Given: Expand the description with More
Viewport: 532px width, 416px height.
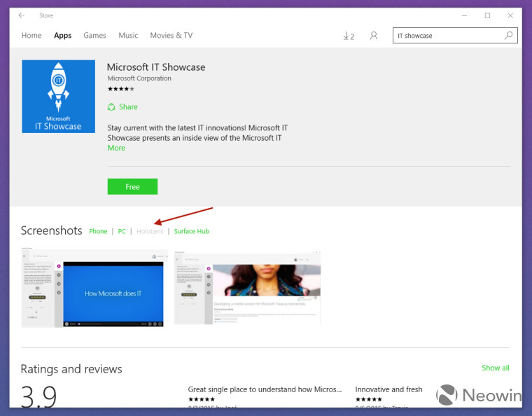Looking at the screenshot, I should tap(116, 148).
